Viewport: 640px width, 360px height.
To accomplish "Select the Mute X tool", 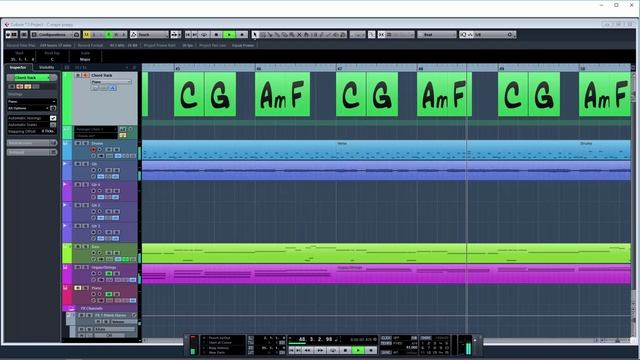I will point(299,35).
